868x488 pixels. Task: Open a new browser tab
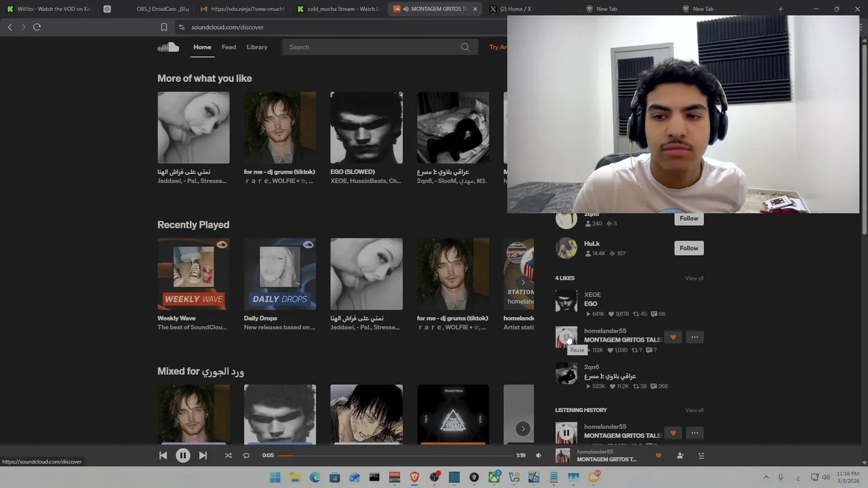click(781, 9)
